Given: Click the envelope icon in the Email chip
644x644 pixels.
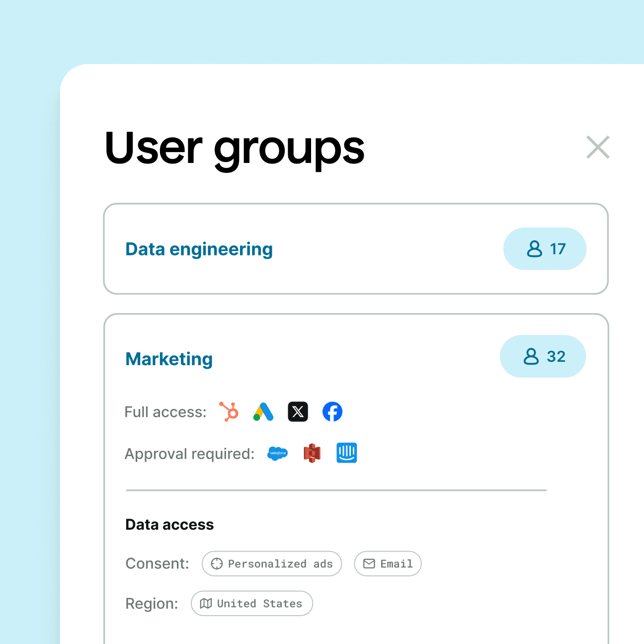Looking at the screenshot, I should tap(369, 563).
